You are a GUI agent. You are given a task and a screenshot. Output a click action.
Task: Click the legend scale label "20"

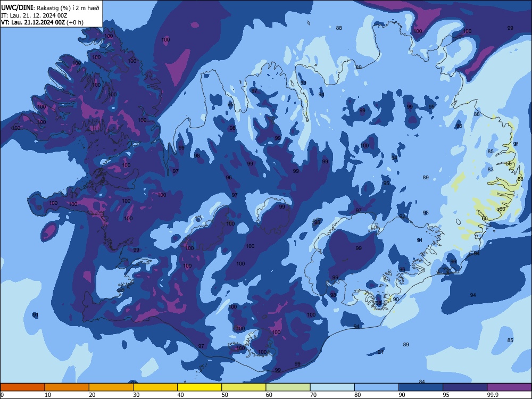pos(92,395)
